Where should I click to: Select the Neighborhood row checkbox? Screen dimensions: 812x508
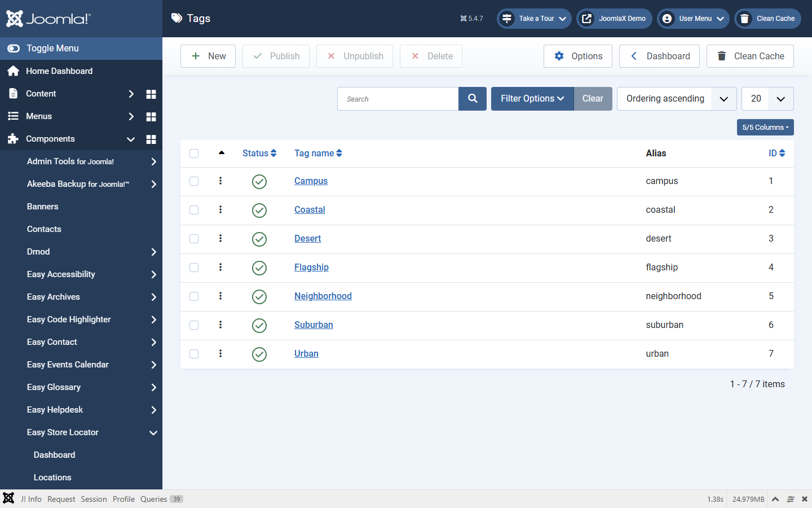(194, 296)
